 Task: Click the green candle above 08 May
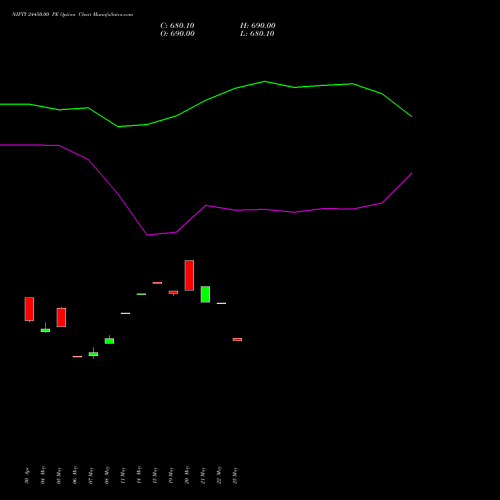(109, 341)
